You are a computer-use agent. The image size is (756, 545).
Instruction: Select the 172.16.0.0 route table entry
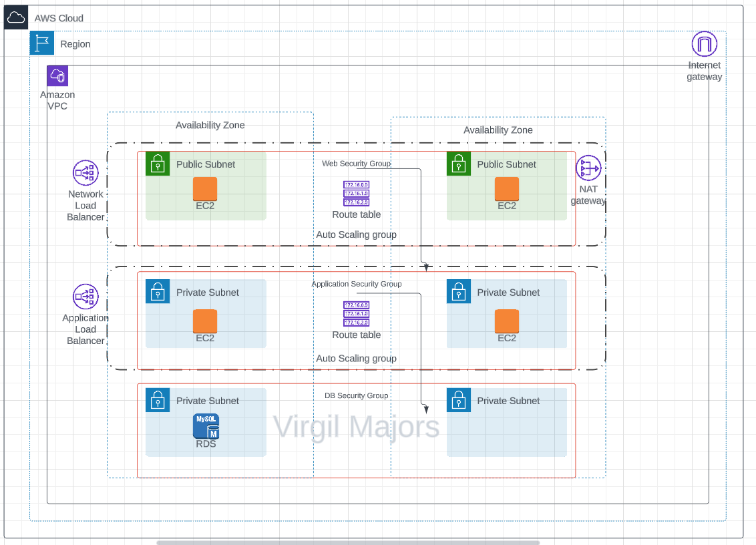point(356,185)
